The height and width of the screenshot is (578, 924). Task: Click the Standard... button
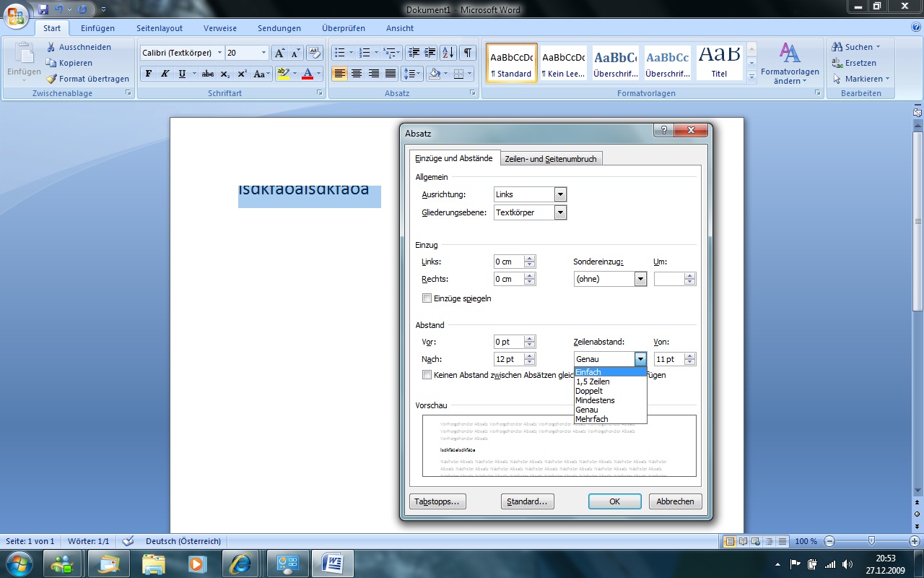pos(527,501)
